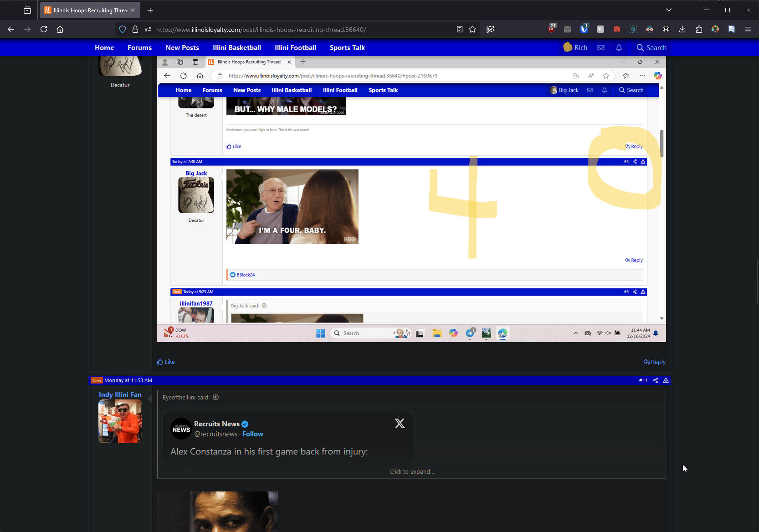
Task: Open the site permissions icon in the address bar
Action: (148, 29)
